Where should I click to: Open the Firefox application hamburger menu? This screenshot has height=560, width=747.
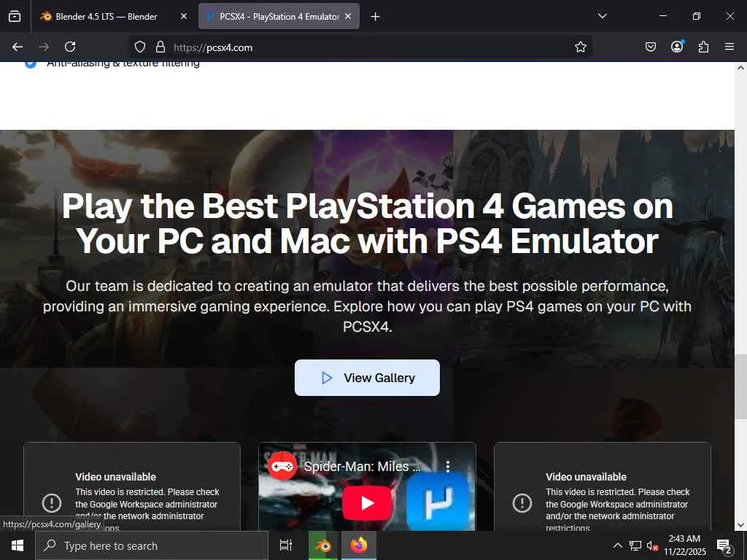[729, 47]
